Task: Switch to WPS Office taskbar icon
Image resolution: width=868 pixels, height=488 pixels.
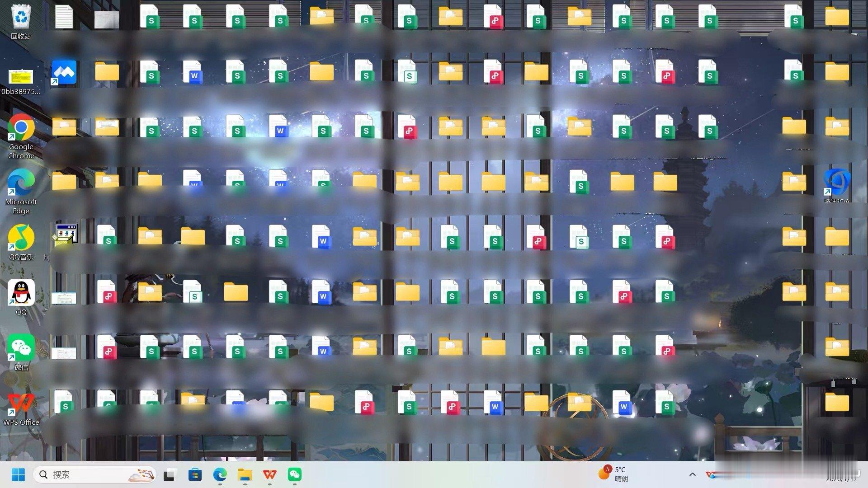Action: [x=270, y=474]
